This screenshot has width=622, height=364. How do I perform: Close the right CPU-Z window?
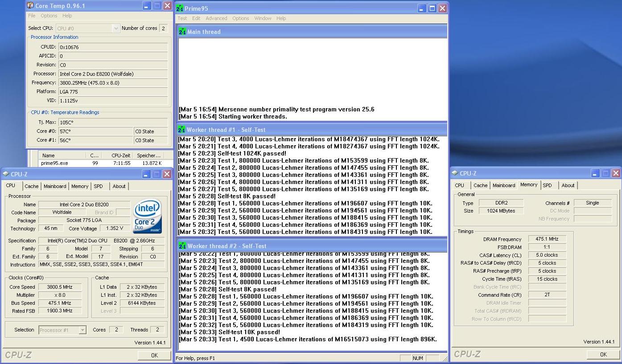click(616, 173)
